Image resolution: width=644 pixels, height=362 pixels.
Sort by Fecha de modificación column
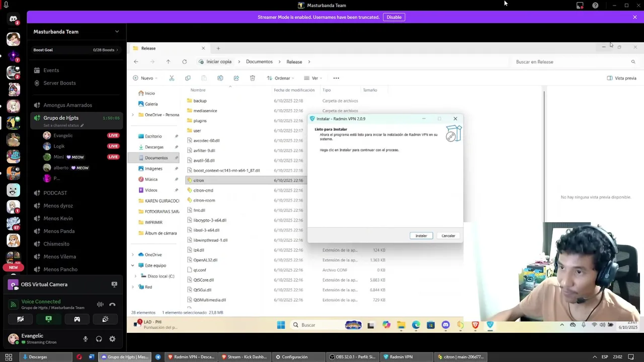point(294,90)
